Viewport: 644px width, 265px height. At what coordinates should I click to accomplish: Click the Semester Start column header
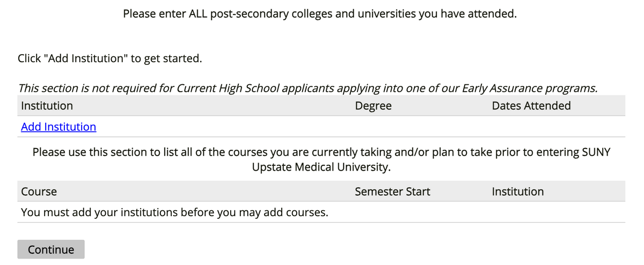[x=392, y=192]
